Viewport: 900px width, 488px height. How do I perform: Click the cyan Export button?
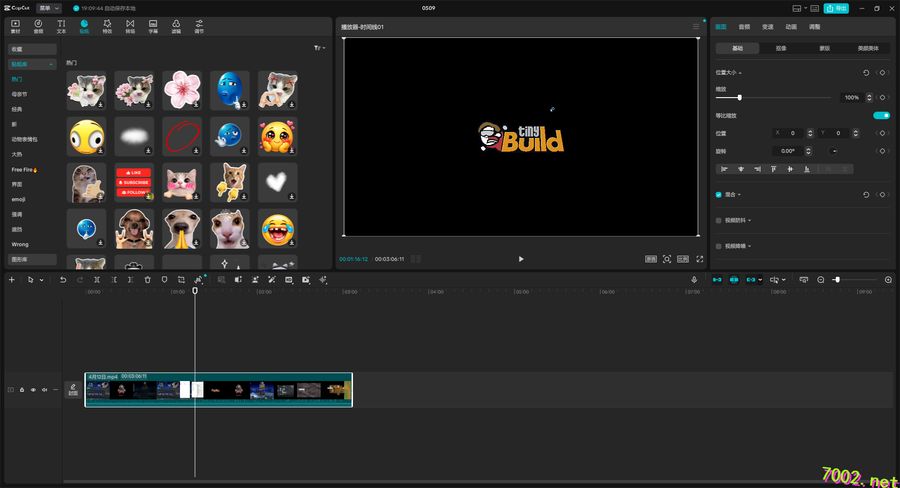[x=836, y=8]
